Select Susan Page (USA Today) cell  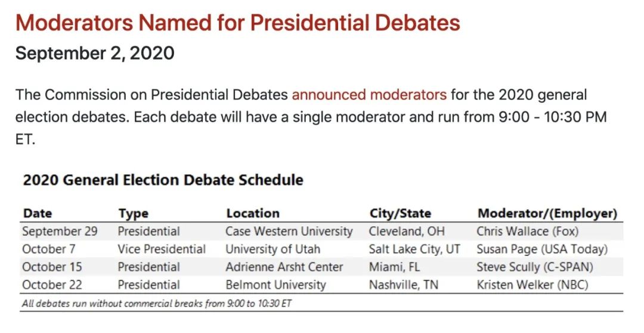pyautogui.click(x=541, y=249)
